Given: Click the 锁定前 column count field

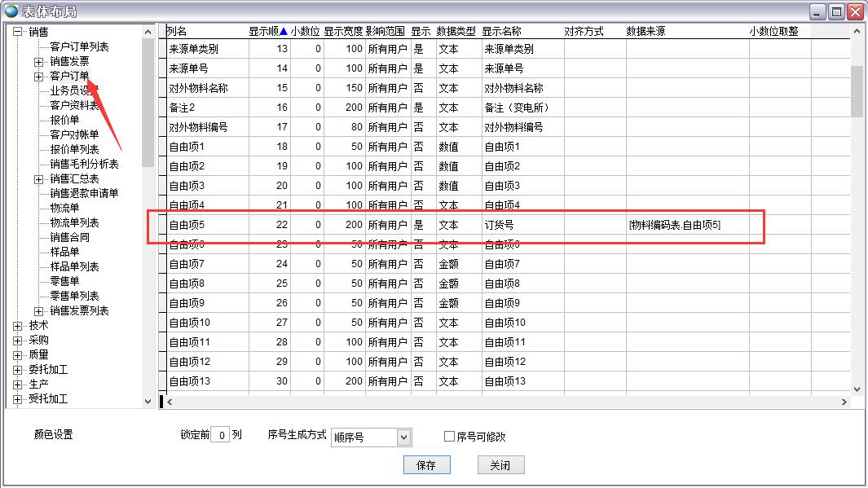Looking at the screenshot, I should [219, 436].
